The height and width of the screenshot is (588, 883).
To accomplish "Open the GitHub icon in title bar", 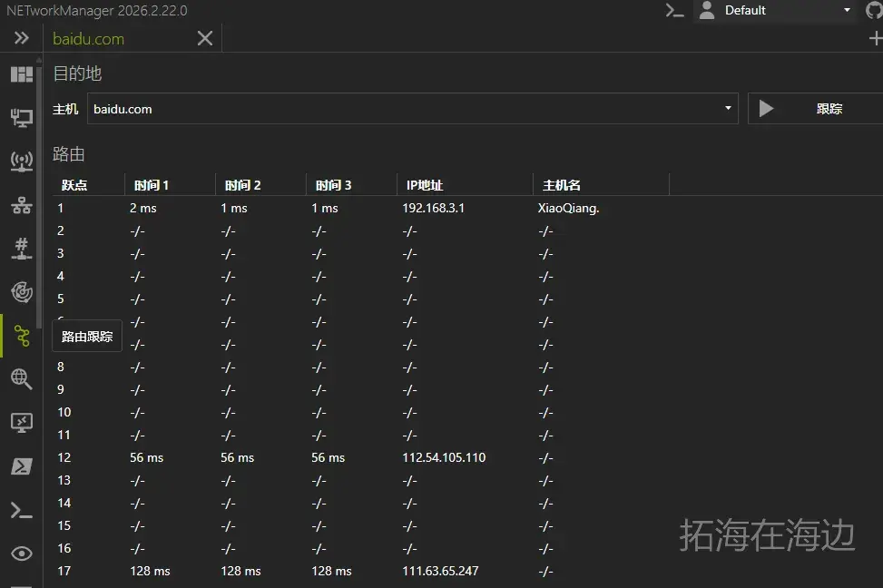I will (x=874, y=10).
